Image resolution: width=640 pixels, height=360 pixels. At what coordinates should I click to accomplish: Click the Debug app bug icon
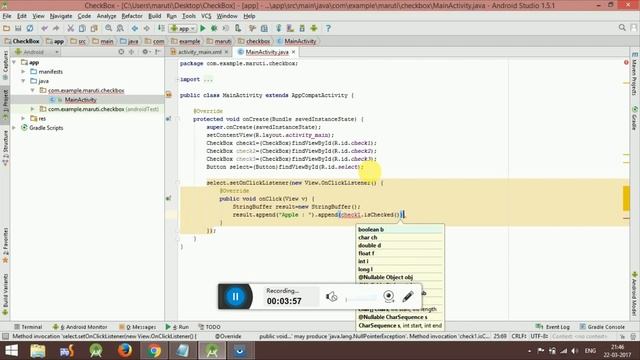(214, 28)
